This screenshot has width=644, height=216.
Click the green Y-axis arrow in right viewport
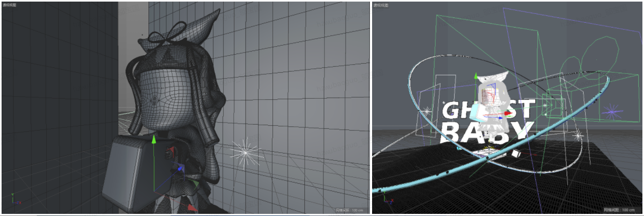click(x=475, y=77)
